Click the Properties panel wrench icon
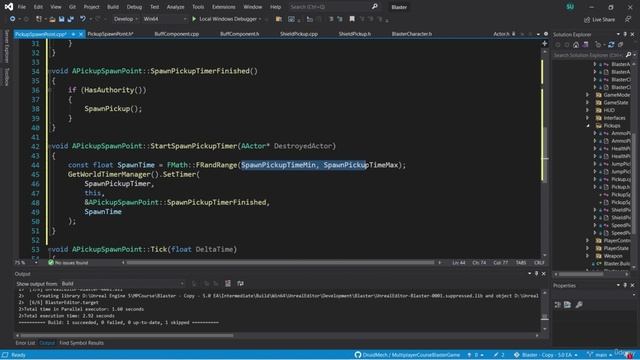 coord(579,304)
